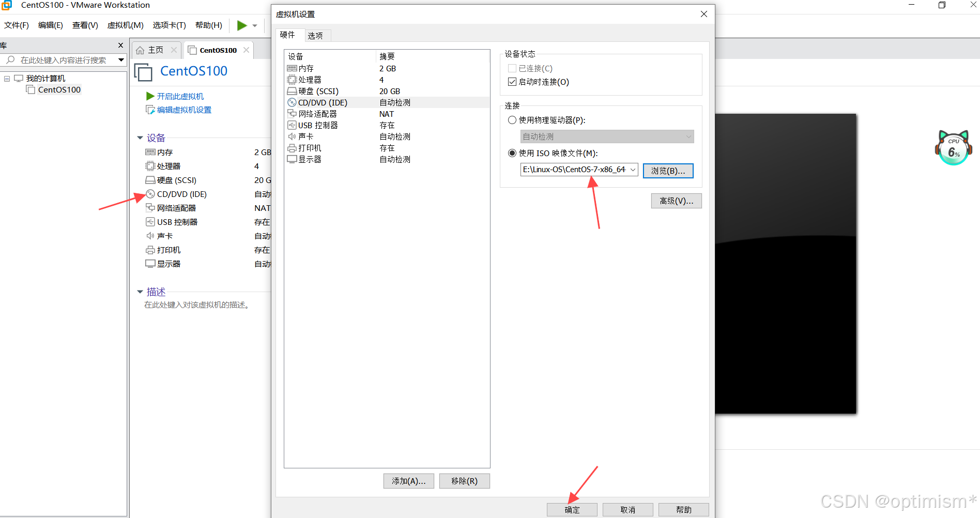Click the 开启此虚拟机 link

180,96
